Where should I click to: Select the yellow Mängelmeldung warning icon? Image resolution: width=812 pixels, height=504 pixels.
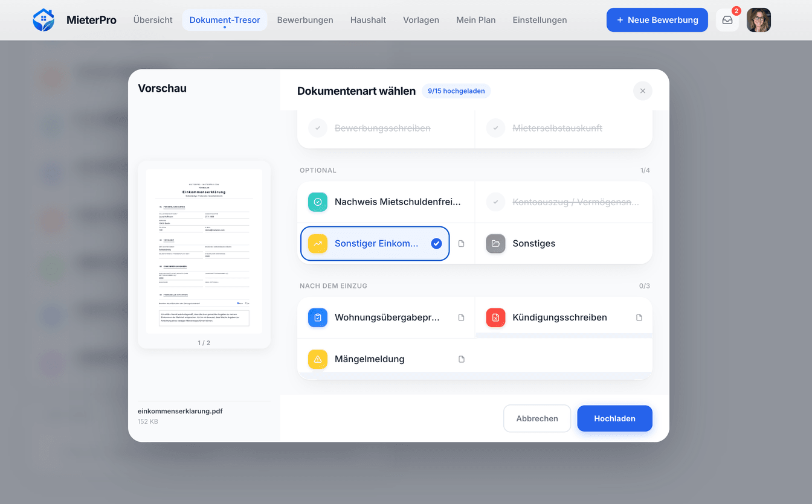point(318,359)
